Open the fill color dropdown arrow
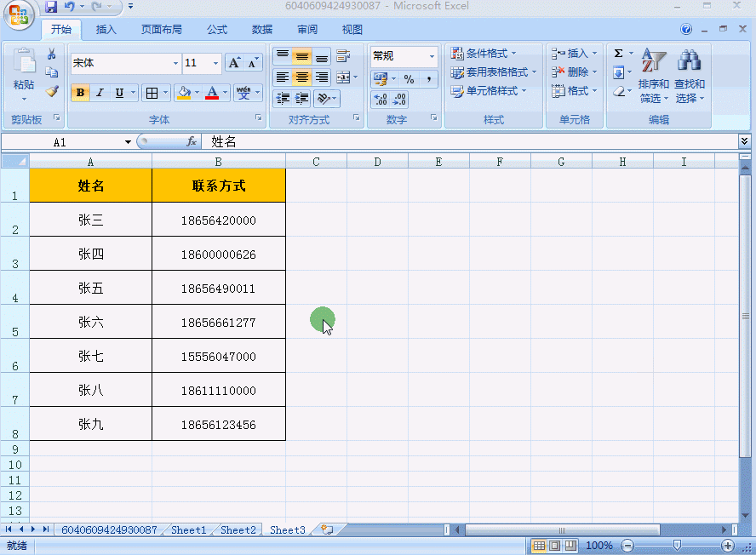 (x=196, y=92)
